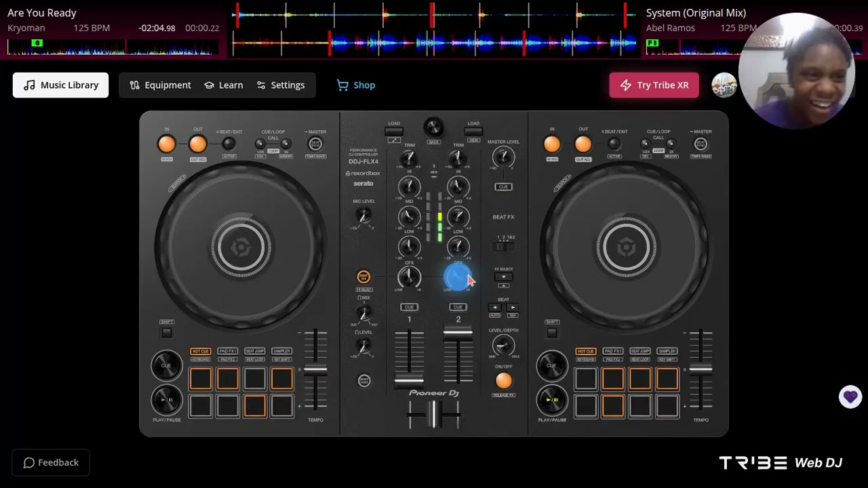Click left deck loop double (2X) arrow
The image size is (868, 488).
click(x=286, y=144)
